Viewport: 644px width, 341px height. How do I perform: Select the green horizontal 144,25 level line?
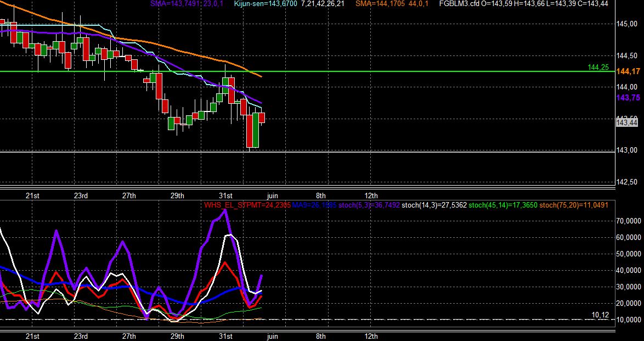pos(308,71)
